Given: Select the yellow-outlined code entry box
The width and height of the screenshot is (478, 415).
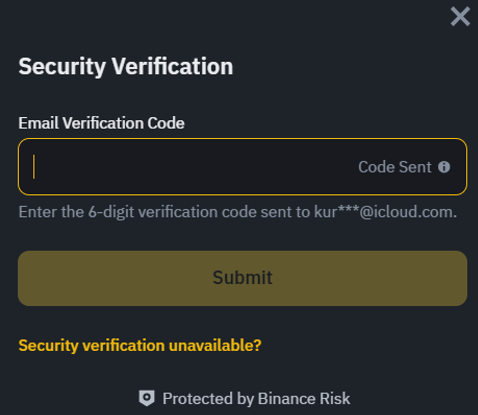Looking at the screenshot, I should (x=242, y=166).
